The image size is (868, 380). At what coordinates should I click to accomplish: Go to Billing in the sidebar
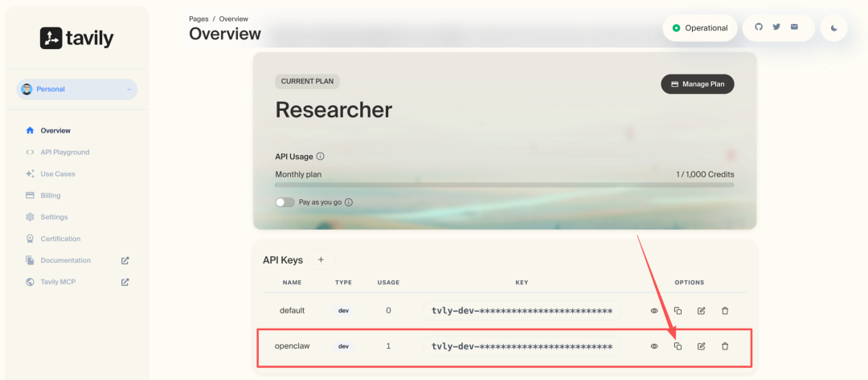pyautogui.click(x=51, y=195)
